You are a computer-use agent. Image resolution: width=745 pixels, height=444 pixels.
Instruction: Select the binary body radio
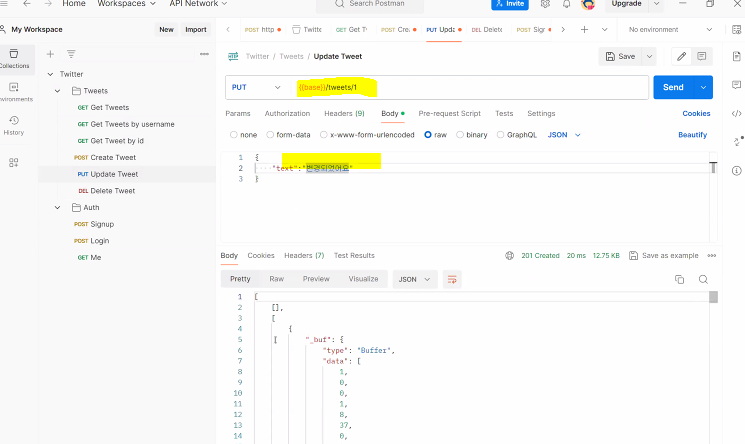(459, 135)
